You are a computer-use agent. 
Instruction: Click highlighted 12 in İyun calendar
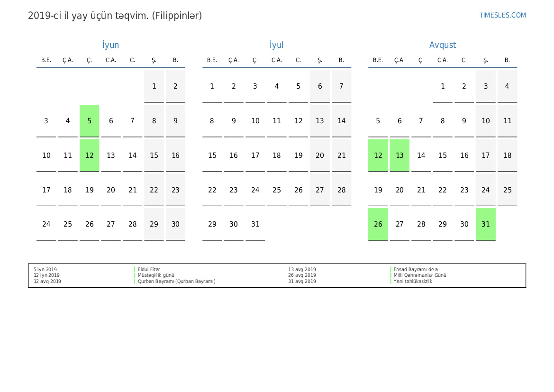pos(89,155)
